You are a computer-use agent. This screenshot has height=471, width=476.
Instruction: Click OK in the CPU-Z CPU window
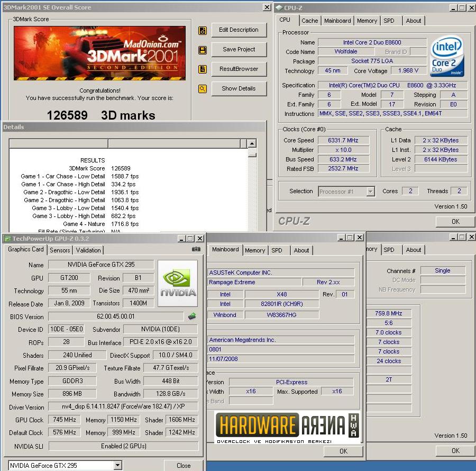pyautogui.click(x=455, y=221)
